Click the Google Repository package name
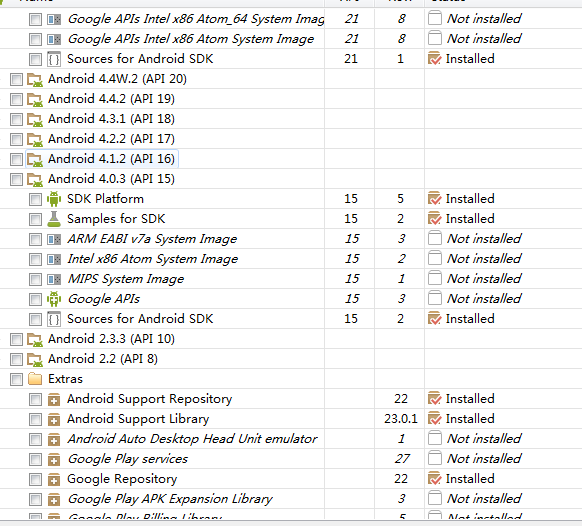 122,479
